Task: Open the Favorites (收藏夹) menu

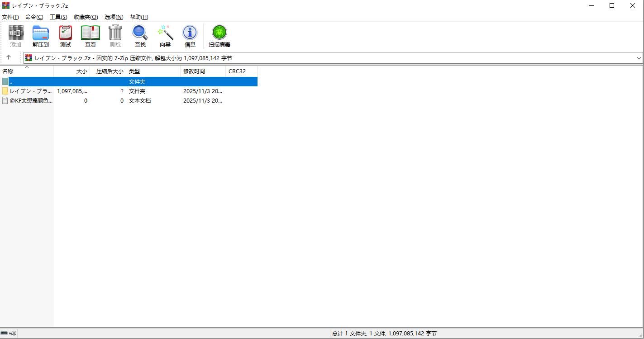Action: (86, 17)
